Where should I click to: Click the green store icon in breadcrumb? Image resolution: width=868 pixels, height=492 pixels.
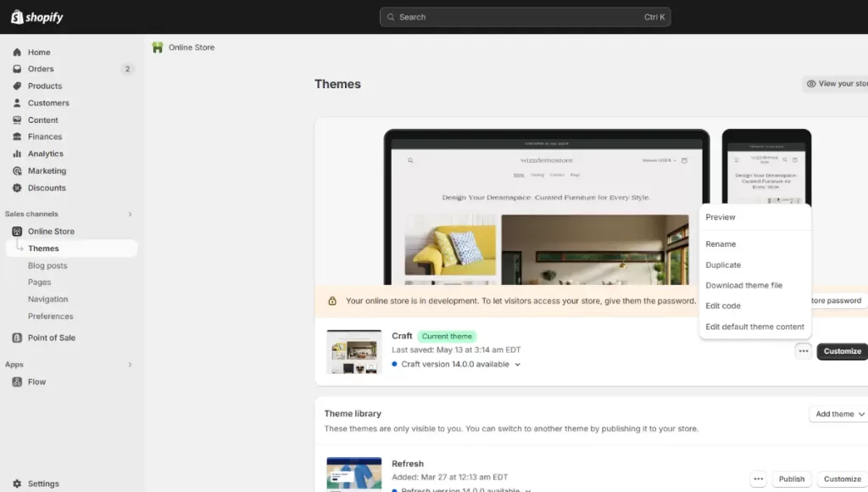tap(158, 48)
